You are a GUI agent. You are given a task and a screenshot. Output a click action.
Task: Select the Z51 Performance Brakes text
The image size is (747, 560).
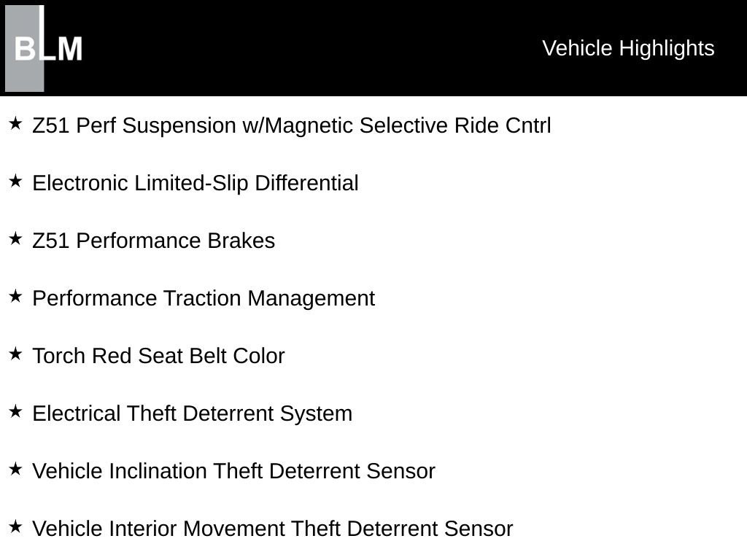(154, 241)
